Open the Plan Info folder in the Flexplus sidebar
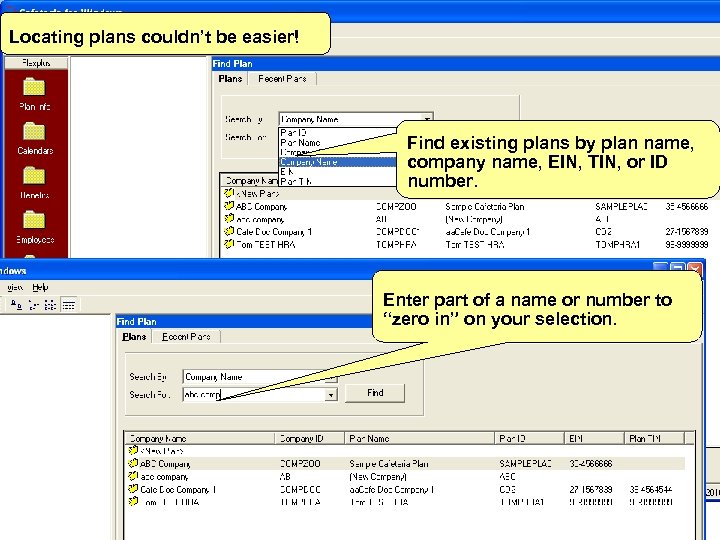 pos(34,94)
